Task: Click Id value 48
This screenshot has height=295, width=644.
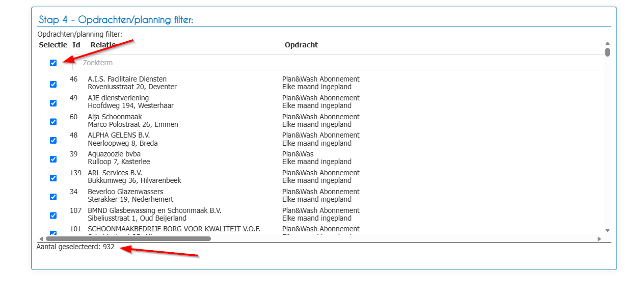Action: tap(74, 135)
